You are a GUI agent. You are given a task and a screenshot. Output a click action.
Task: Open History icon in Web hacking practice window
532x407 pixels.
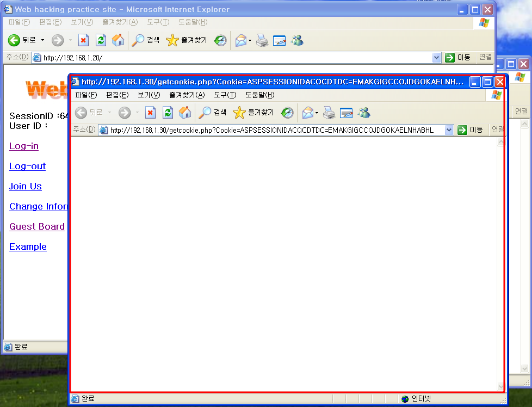220,40
